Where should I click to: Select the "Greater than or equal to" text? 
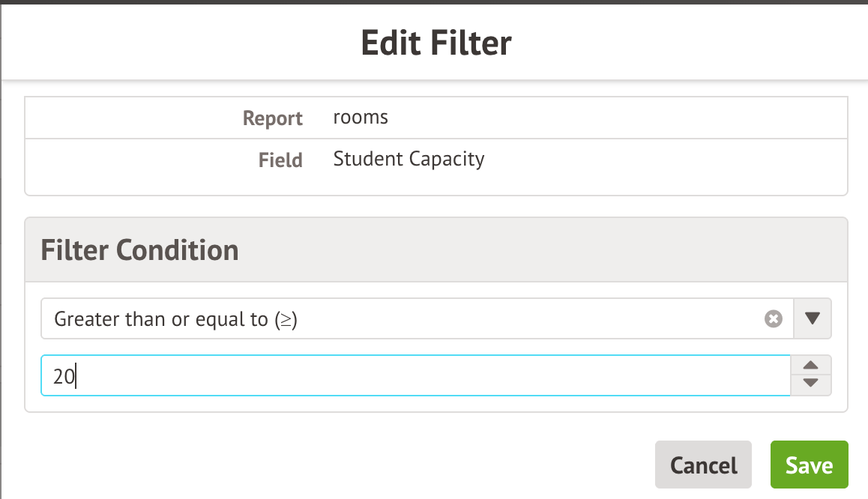pos(160,319)
